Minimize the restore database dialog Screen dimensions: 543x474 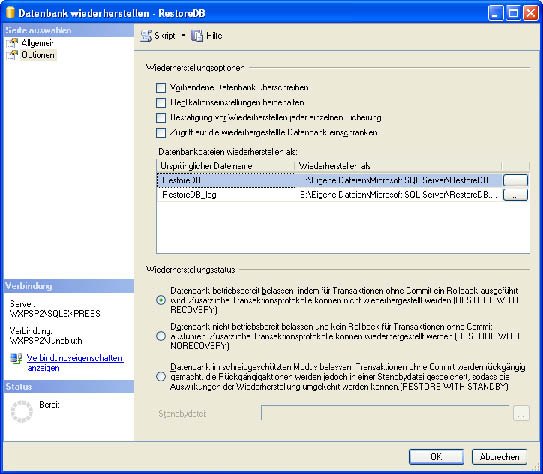[x=496, y=13]
